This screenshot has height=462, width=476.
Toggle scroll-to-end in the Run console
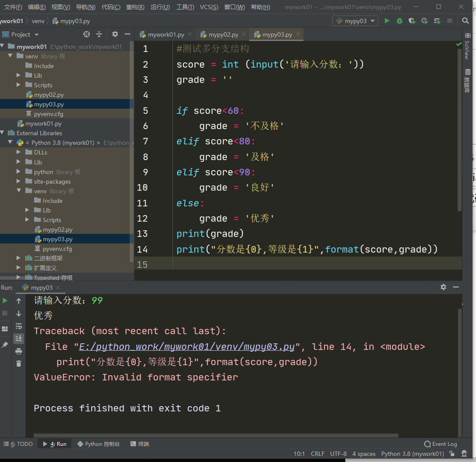pos(18,338)
